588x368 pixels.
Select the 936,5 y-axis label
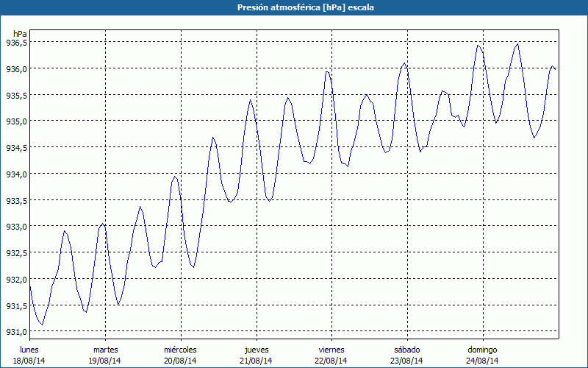tap(17, 43)
